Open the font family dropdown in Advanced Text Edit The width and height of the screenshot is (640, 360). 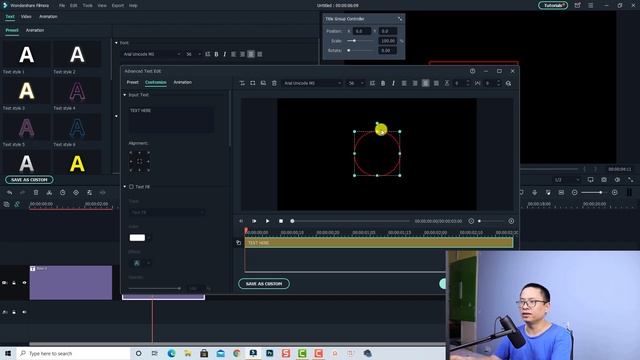click(x=313, y=83)
